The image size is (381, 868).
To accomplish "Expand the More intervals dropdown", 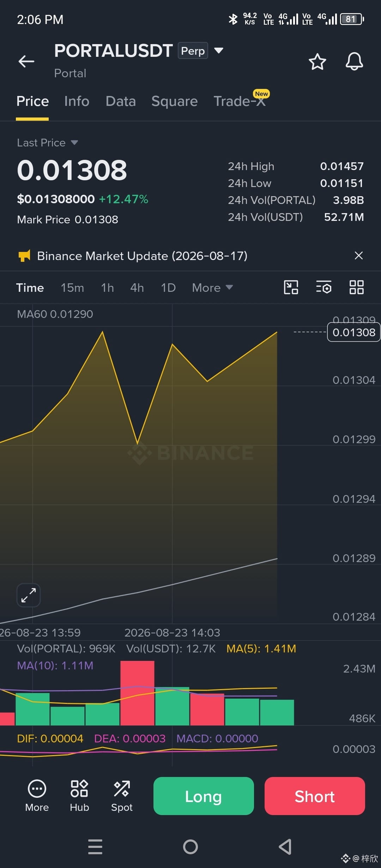I will click(212, 288).
